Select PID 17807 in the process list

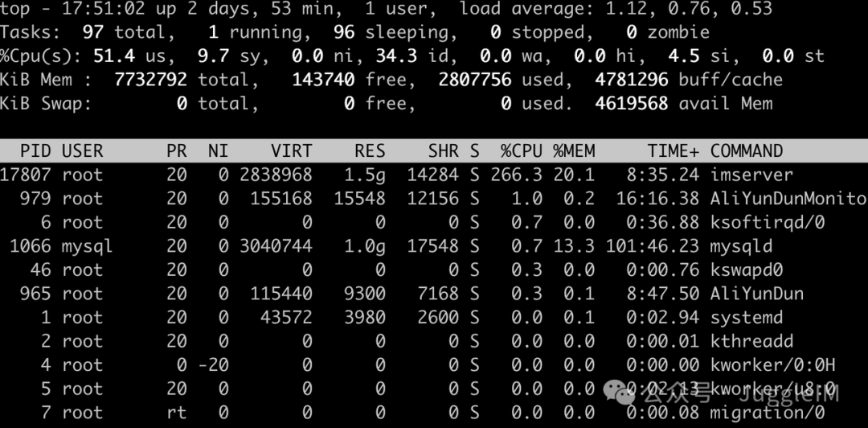point(26,175)
